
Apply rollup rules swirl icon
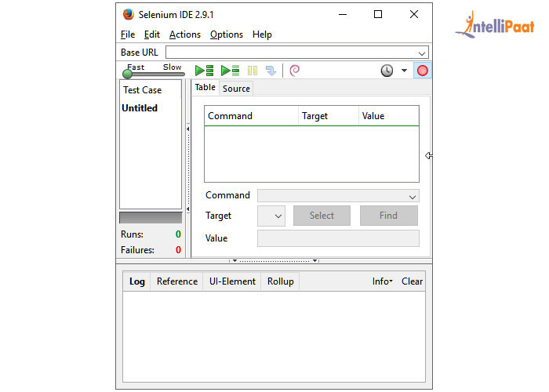[294, 71]
